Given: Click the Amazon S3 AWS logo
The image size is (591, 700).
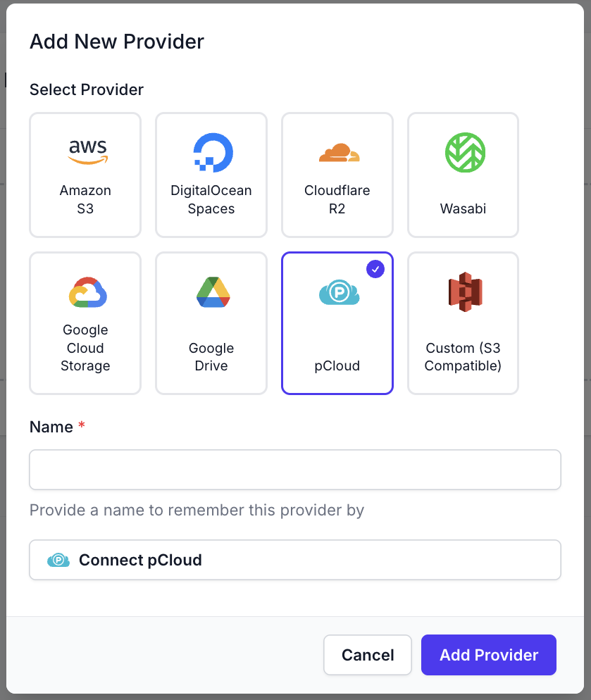Looking at the screenshot, I should [x=87, y=152].
